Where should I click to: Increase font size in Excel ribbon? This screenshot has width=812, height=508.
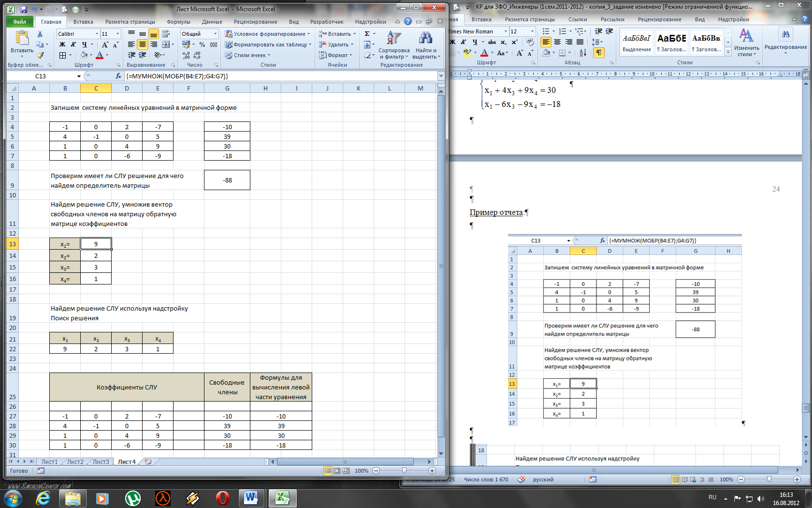pos(105,45)
